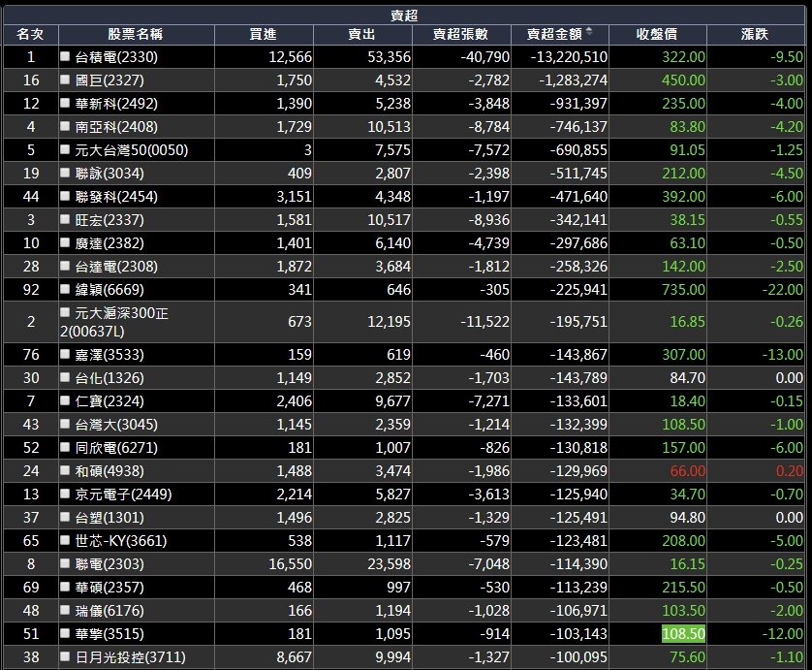Click red closing price 66.00 for 和碩
This screenshot has height=670, width=812.
[687, 471]
